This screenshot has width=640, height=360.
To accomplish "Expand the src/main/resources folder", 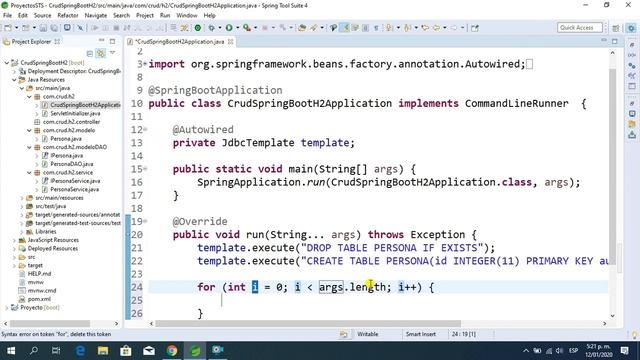I will [x=22, y=198].
